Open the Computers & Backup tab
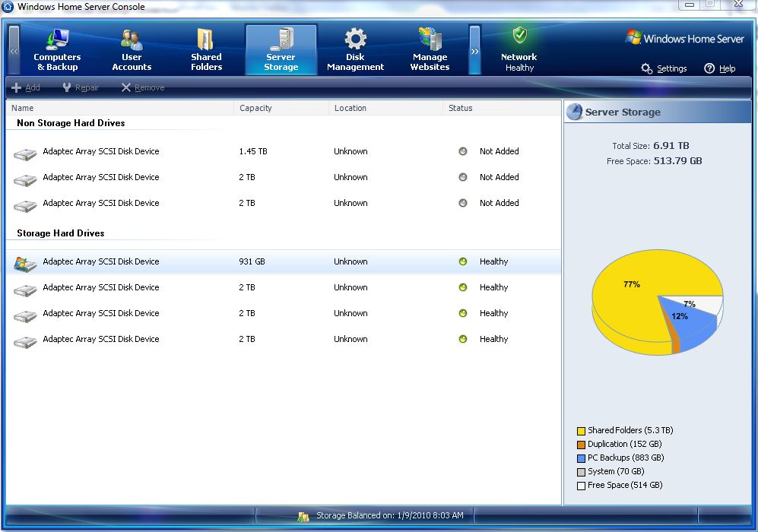The height and width of the screenshot is (532, 758). tap(57, 50)
